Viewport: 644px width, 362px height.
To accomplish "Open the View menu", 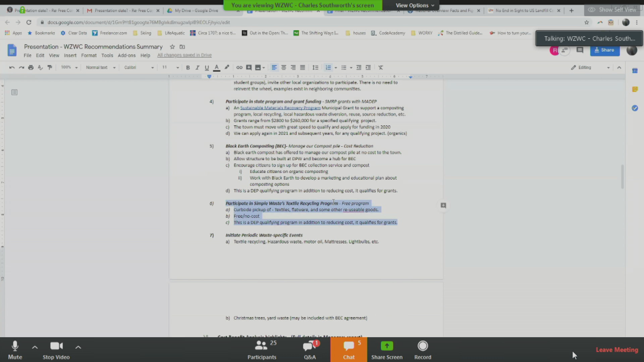I will (x=54, y=55).
